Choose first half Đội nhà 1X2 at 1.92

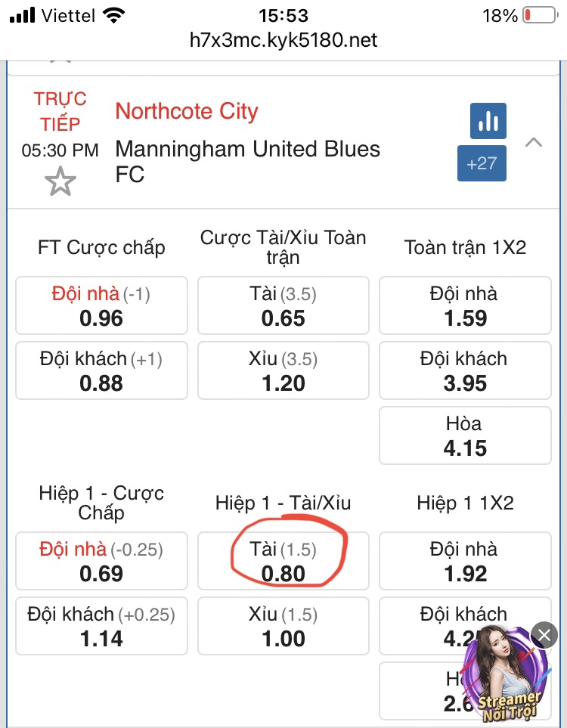pyautogui.click(x=465, y=561)
